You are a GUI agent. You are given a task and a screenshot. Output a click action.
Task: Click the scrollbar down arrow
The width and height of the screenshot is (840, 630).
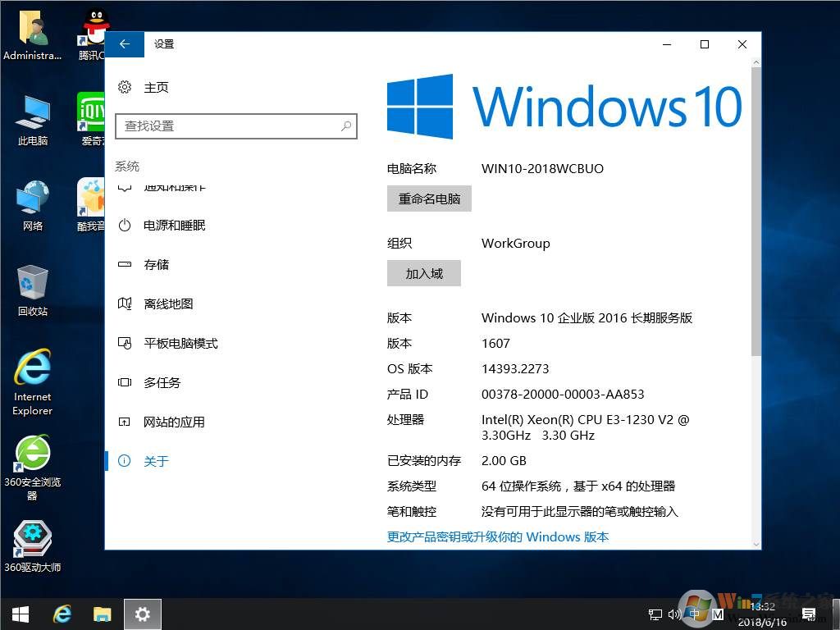[756, 544]
